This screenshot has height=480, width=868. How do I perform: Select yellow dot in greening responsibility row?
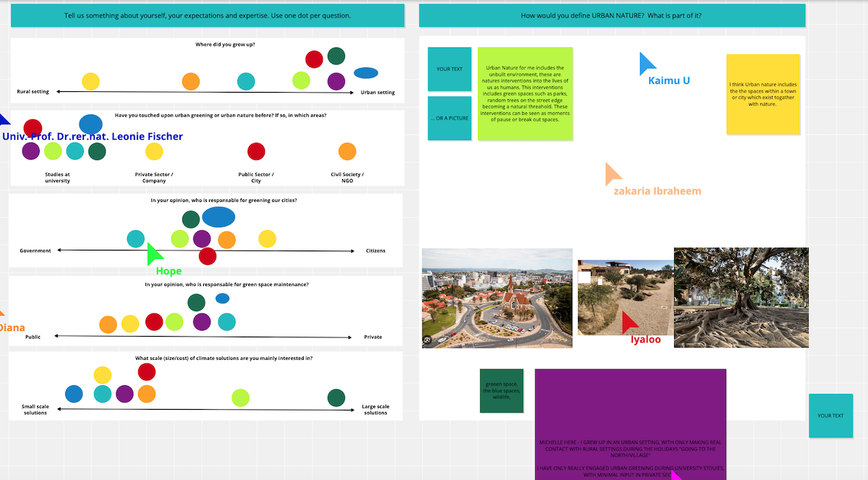tap(267, 238)
